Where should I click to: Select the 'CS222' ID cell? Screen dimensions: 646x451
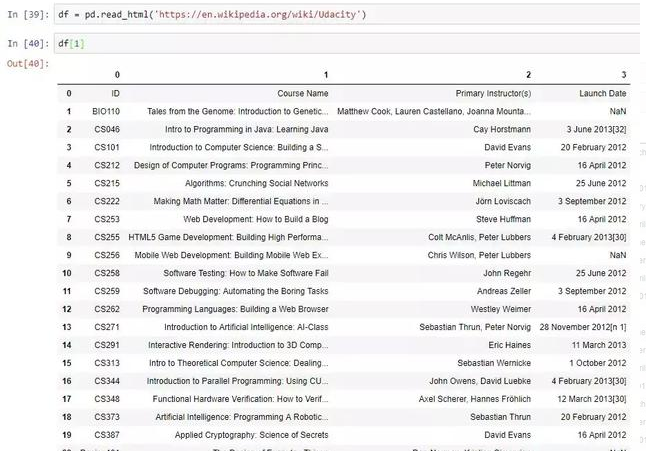tap(107, 201)
